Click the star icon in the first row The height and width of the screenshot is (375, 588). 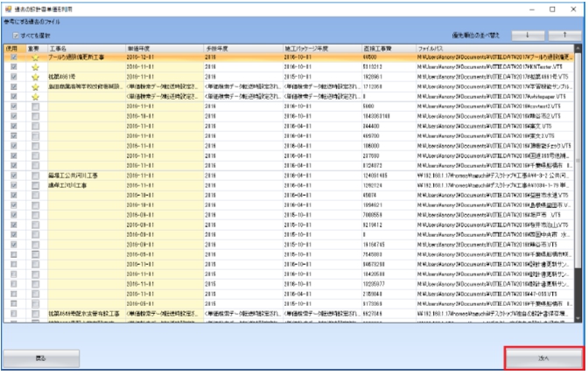click(x=36, y=56)
